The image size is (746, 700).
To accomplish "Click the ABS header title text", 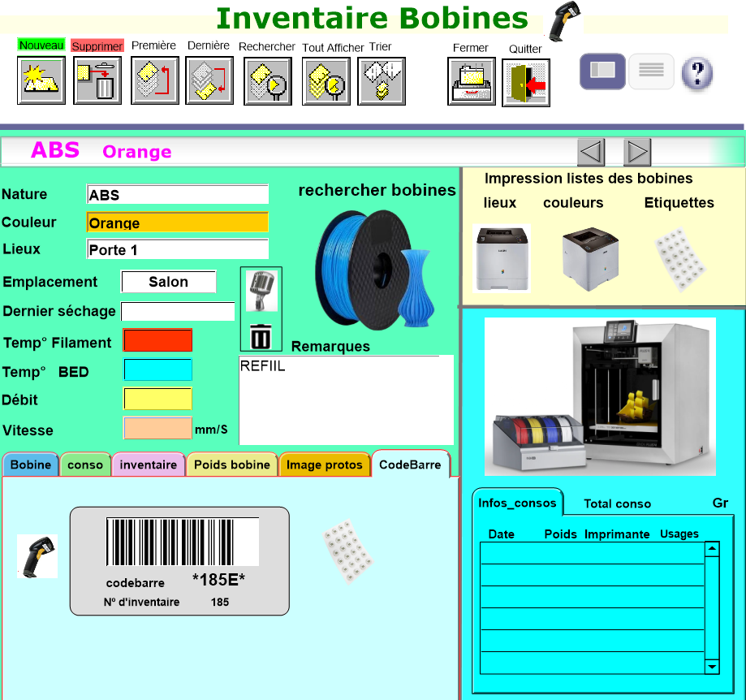I will [55, 150].
